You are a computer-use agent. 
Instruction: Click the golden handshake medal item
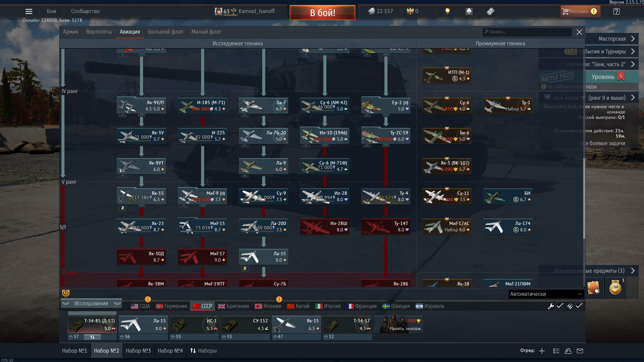(x=615, y=288)
